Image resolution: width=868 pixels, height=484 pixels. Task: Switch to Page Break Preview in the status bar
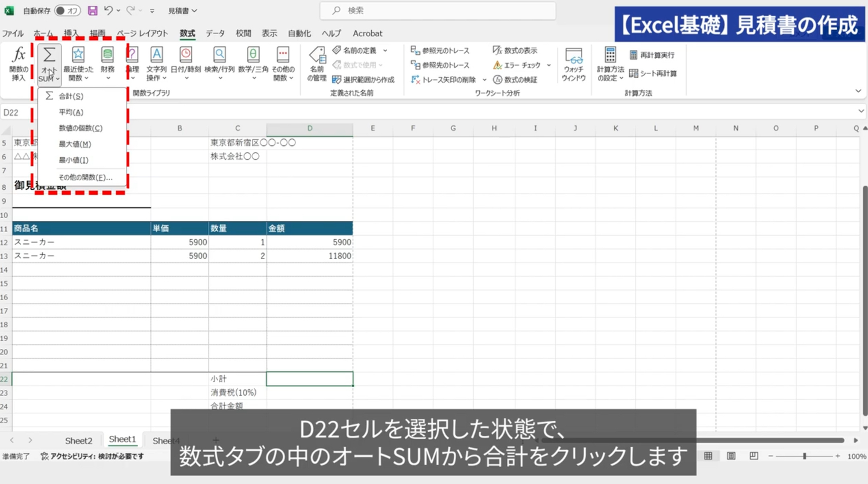click(753, 456)
